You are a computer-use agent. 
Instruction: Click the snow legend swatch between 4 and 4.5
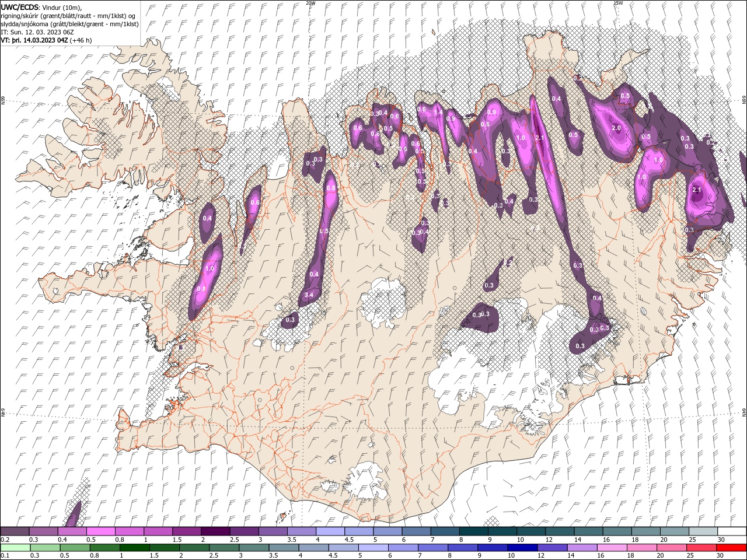[330, 531]
